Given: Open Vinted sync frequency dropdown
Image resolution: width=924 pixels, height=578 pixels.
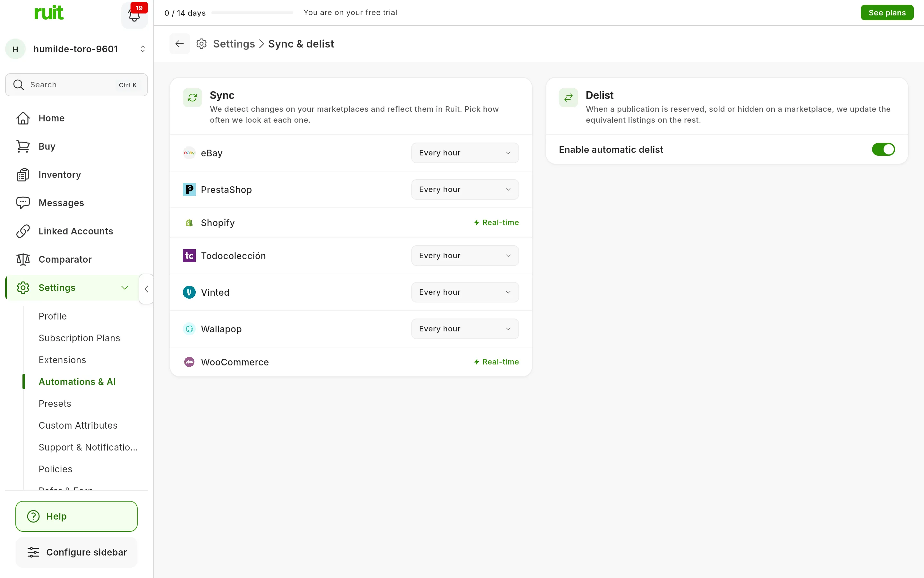Looking at the screenshot, I should tap(465, 292).
